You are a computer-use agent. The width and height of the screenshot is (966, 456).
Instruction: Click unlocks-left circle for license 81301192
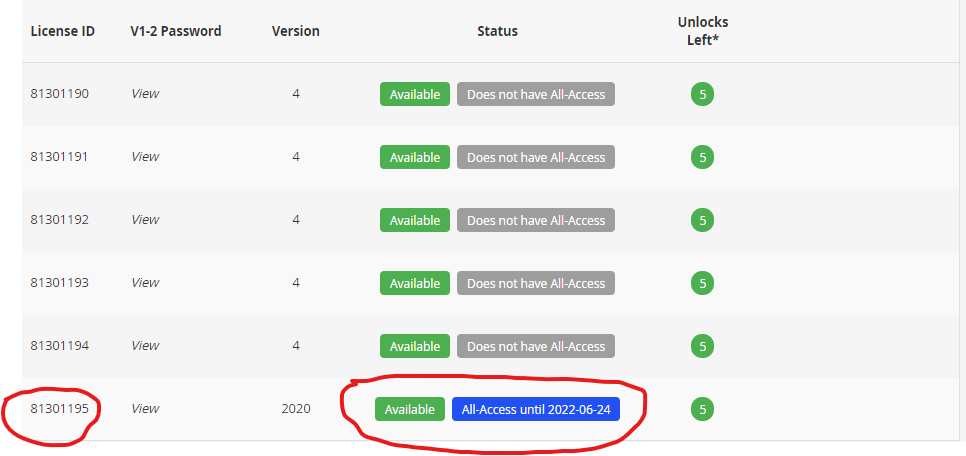pos(703,221)
